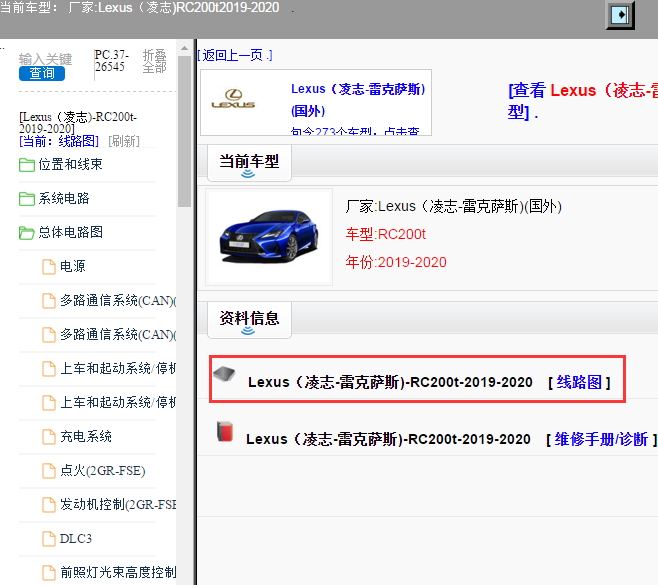
Task: Click the blue Lexus RC200t car image
Action: (269, 236)
